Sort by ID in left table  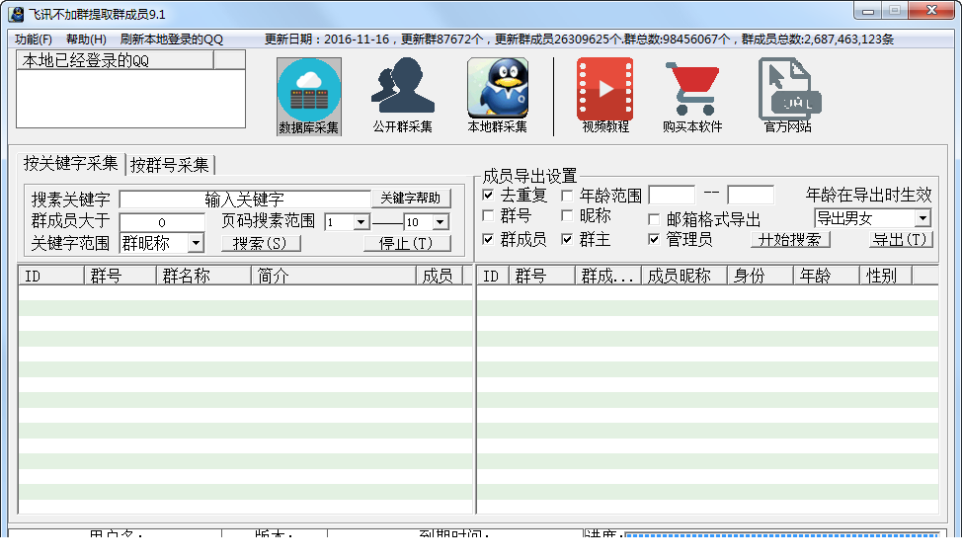tap(51, 276)
